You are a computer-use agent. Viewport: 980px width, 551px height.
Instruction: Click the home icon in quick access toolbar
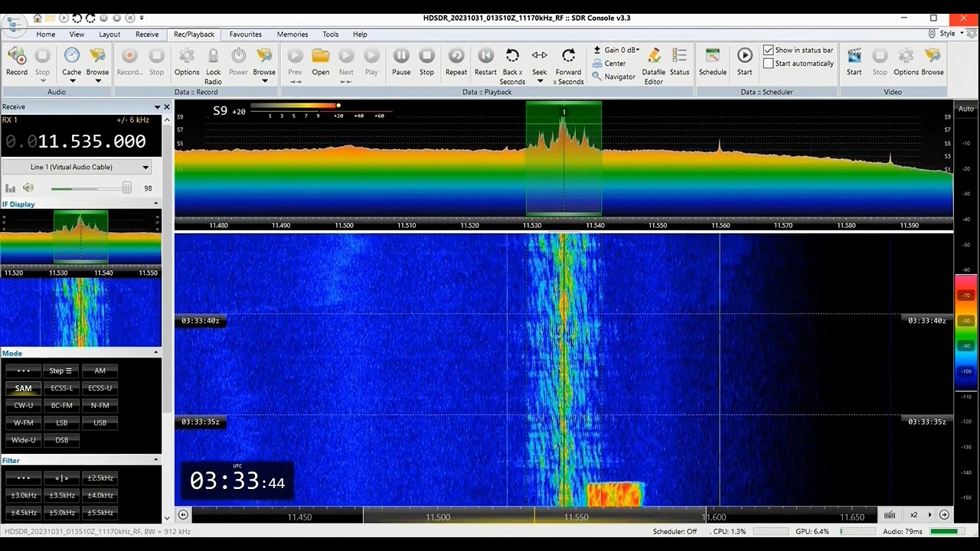38,18
